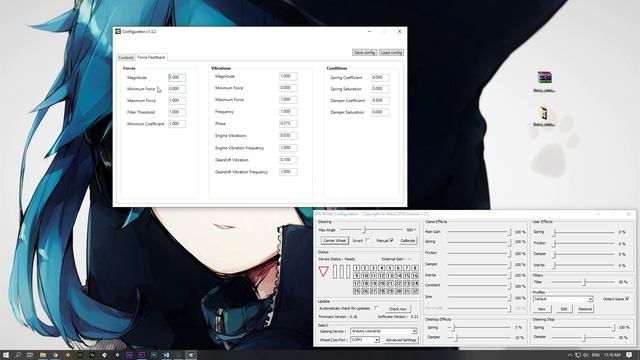Click the Max Angle slider handle

coord(365,230)
